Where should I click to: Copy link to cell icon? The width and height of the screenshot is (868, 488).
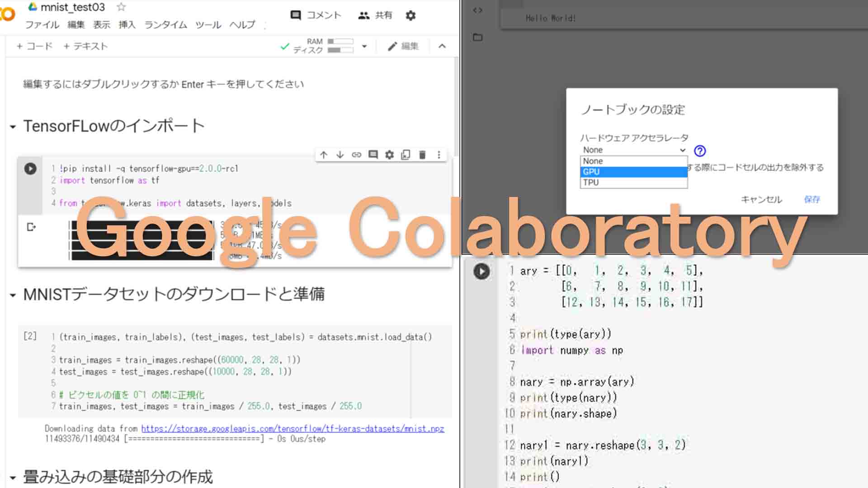coord(357,155)
